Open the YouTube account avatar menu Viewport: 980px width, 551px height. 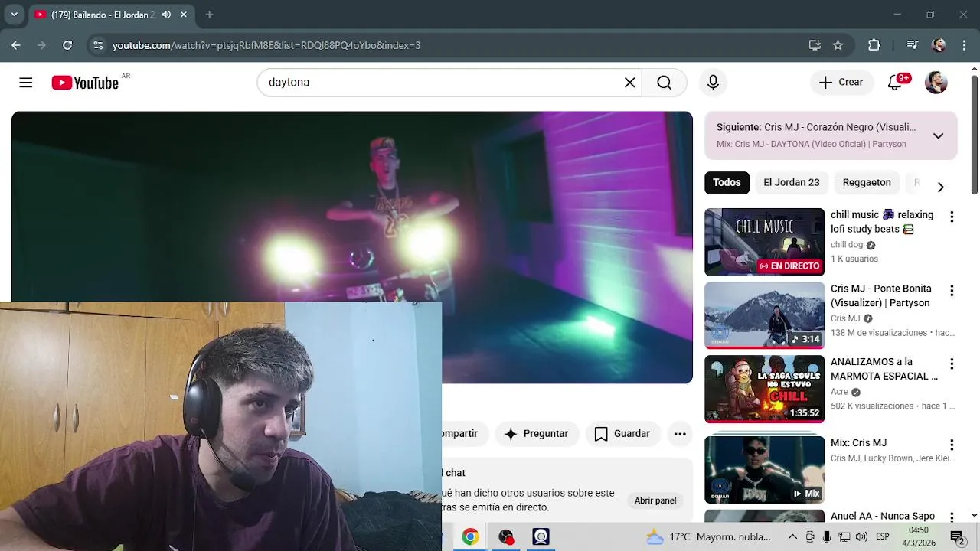pyautogui.click(x=936, y=83)
